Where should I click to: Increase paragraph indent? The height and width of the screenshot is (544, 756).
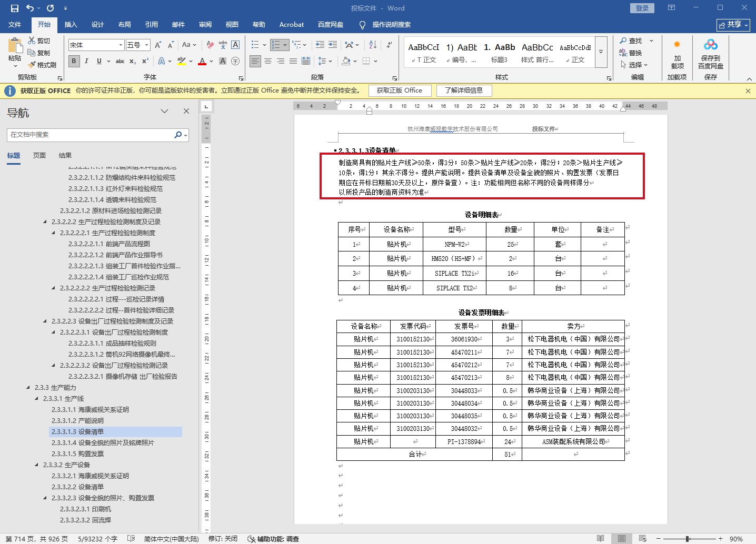click(x=333, y=45)
